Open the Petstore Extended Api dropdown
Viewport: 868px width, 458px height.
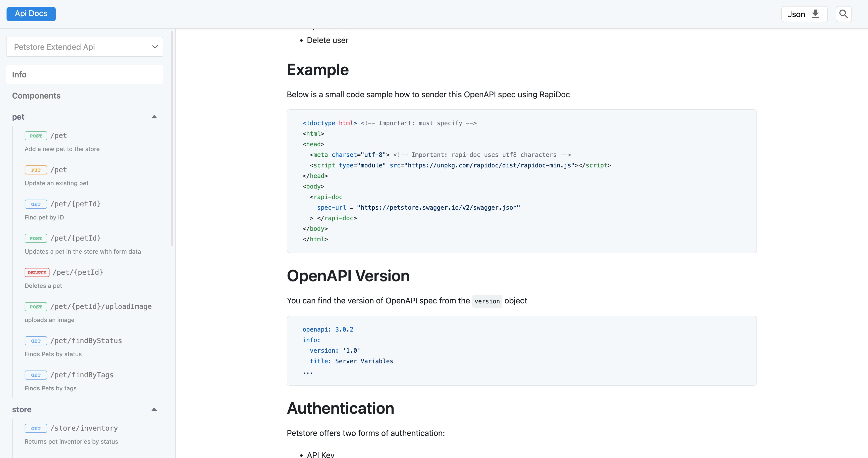pyautogui.click(x=85, y=47)
